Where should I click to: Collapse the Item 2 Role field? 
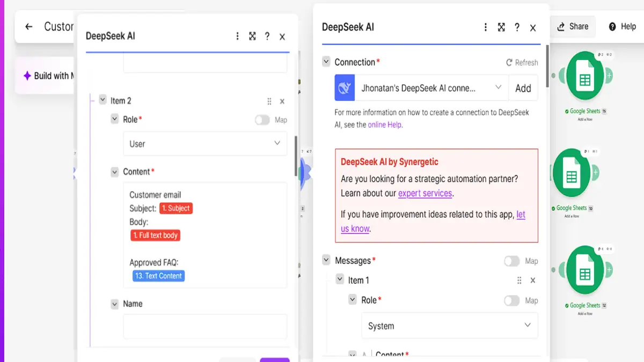click(x=114, y=119)
